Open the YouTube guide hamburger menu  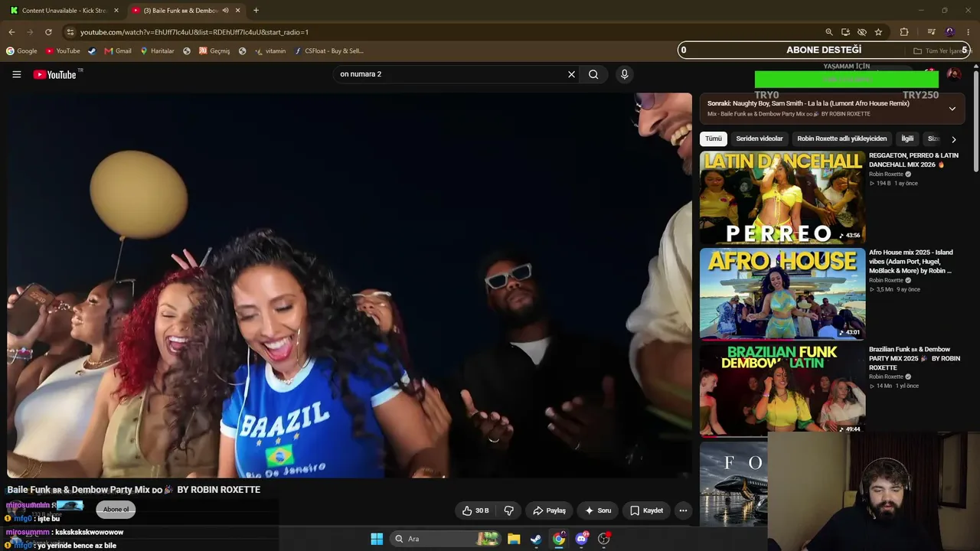[16, 74]
